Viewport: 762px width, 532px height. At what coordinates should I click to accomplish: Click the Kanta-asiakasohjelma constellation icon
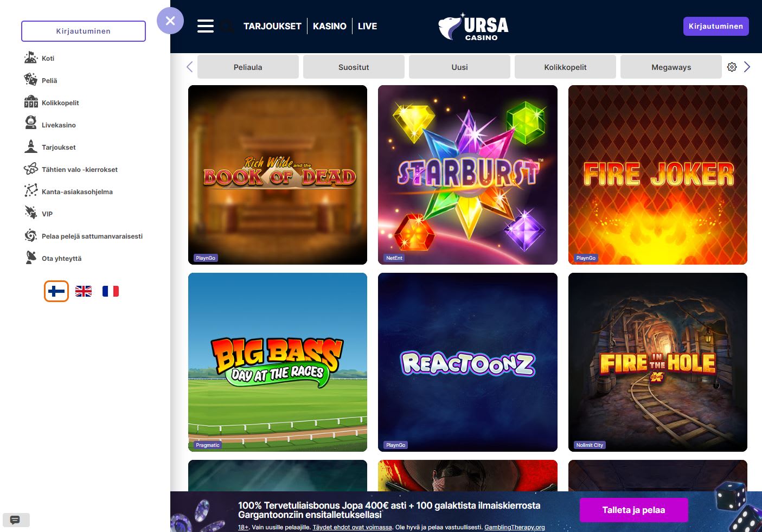(30, 191)
